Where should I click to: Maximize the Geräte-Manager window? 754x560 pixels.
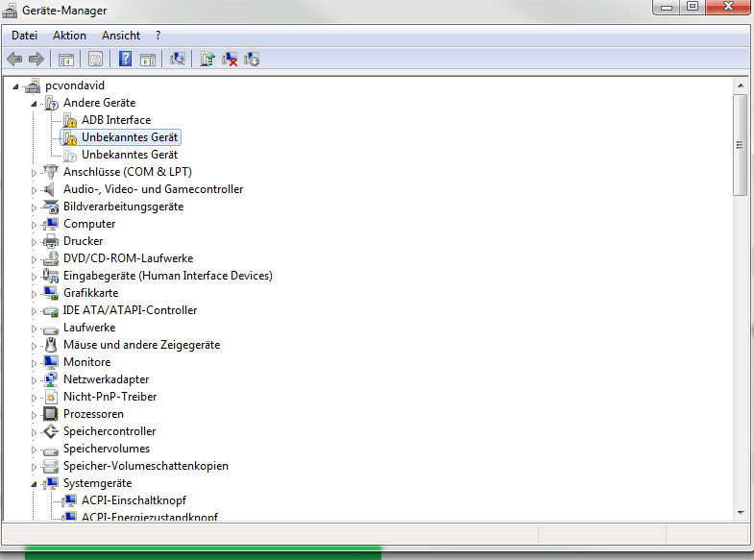click(693, 7)
